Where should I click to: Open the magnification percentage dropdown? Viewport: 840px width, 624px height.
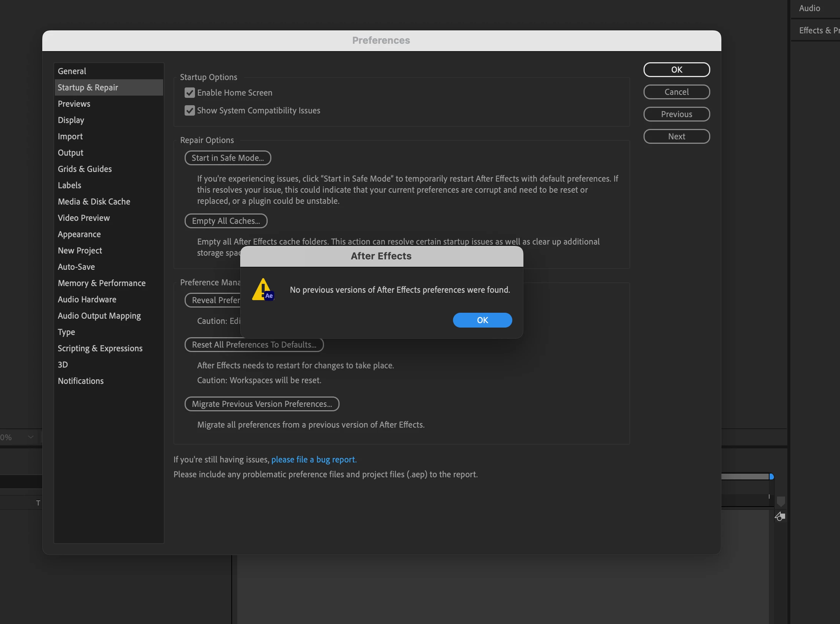click(x=31, y=437)
